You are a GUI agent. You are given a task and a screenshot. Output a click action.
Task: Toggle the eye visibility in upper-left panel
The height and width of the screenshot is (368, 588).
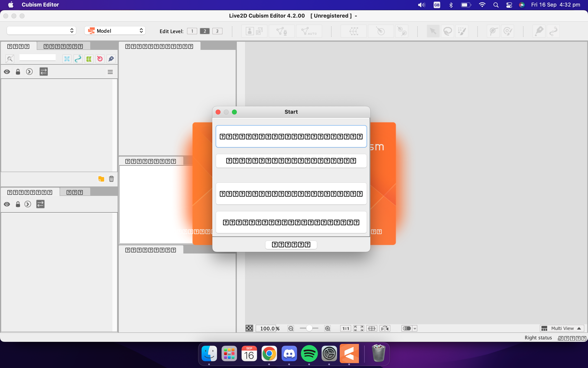(x=7, y=72)
